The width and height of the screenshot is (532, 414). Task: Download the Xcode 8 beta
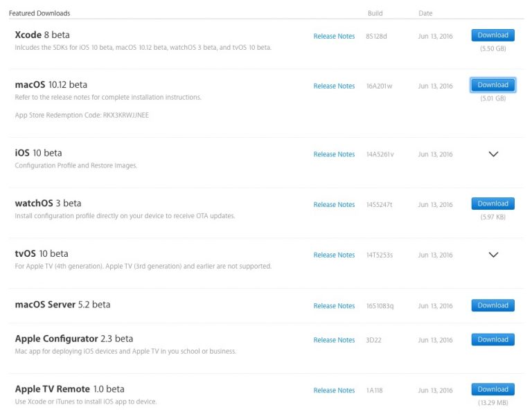click(493, 35)
